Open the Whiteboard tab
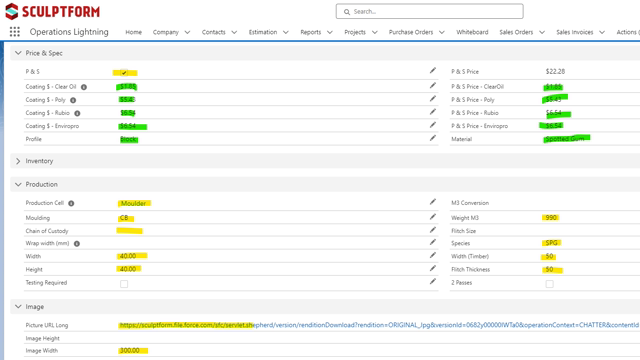640x360 pixels. click(472, 32)
